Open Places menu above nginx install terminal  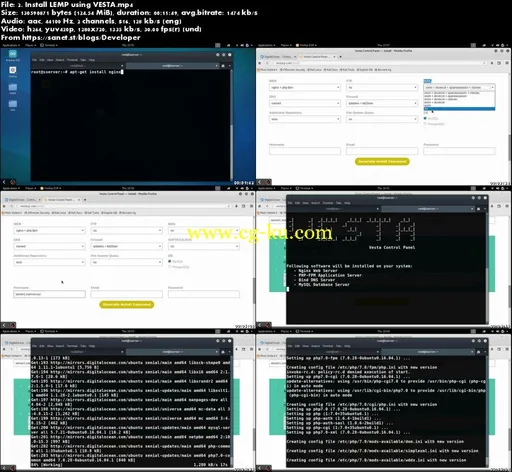[30, 45]
